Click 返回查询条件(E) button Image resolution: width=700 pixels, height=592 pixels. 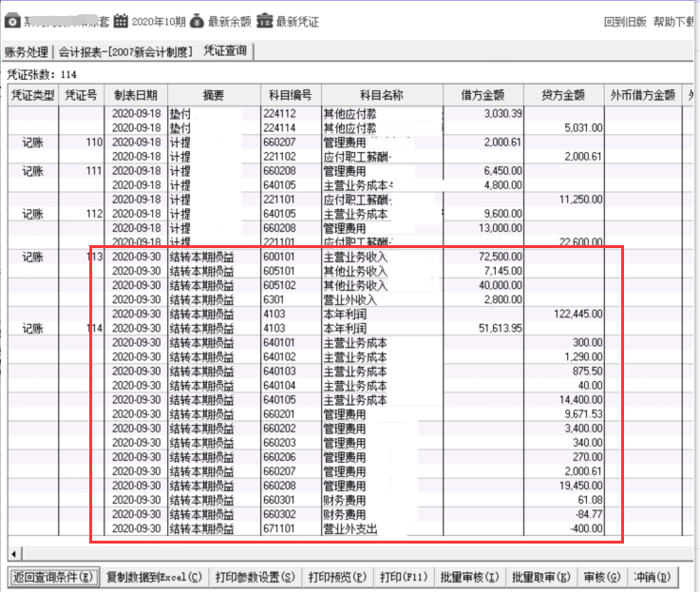(52, 577)
